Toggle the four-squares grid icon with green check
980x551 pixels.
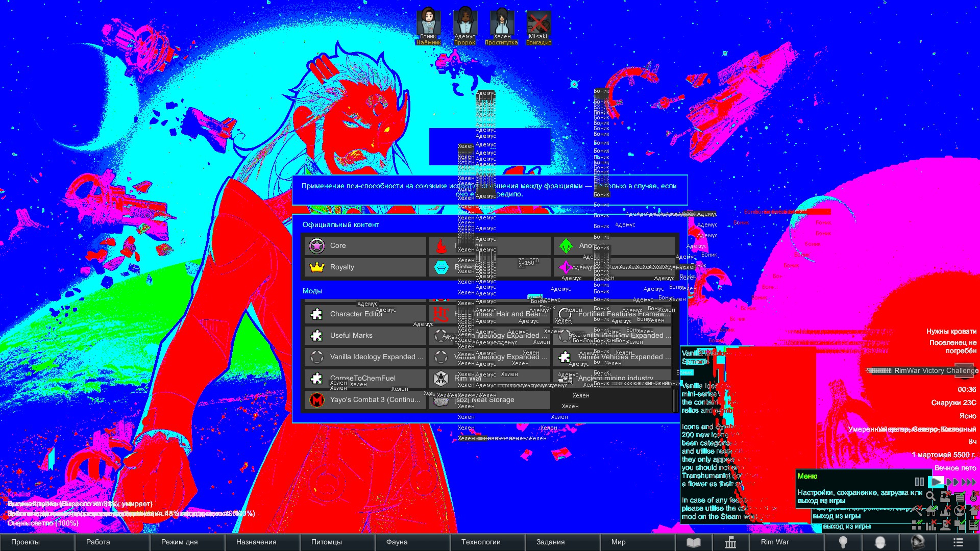(x=917, y=525)
